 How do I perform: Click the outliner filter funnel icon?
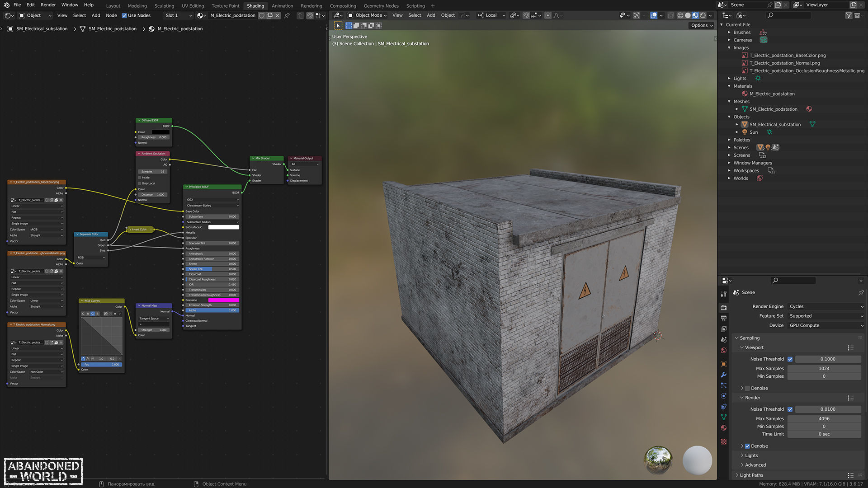click(x=848, y=15)
